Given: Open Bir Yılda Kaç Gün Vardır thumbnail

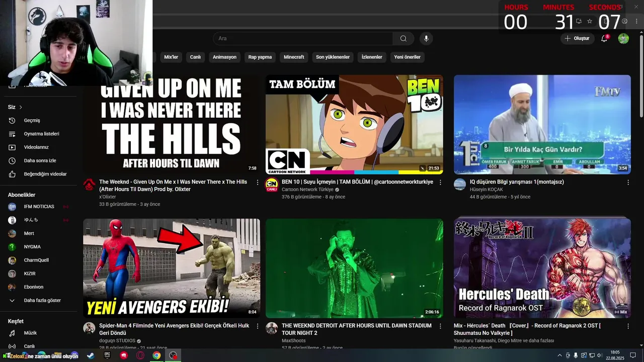Looking at the screenshot, I should (542, 124).
